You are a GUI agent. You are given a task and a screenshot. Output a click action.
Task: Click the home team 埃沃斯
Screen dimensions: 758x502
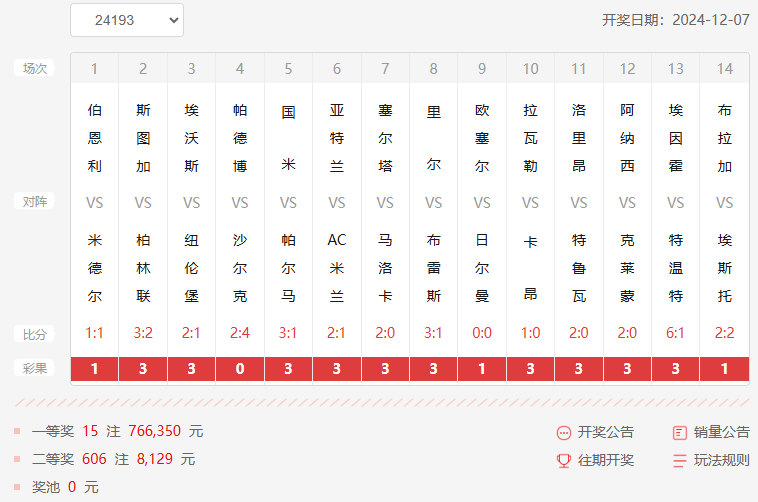tap(191, 138)
